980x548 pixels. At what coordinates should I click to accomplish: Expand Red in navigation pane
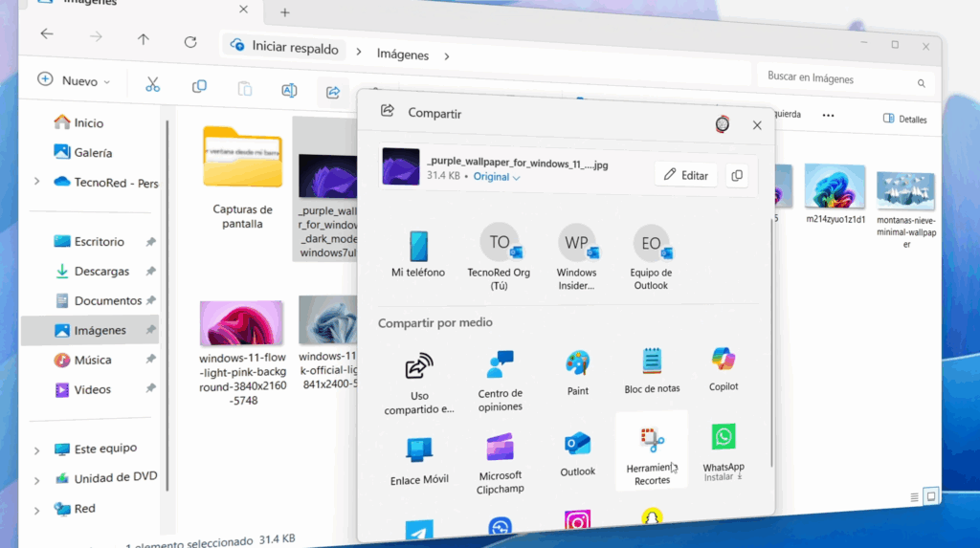37,511
